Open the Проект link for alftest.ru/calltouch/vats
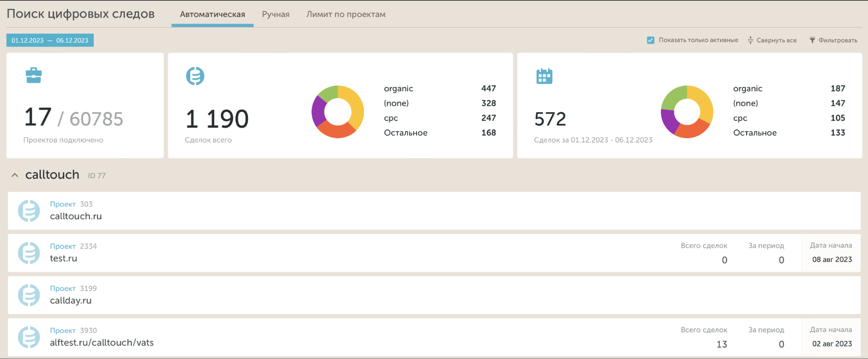868x359 pixels. [63, 331]
